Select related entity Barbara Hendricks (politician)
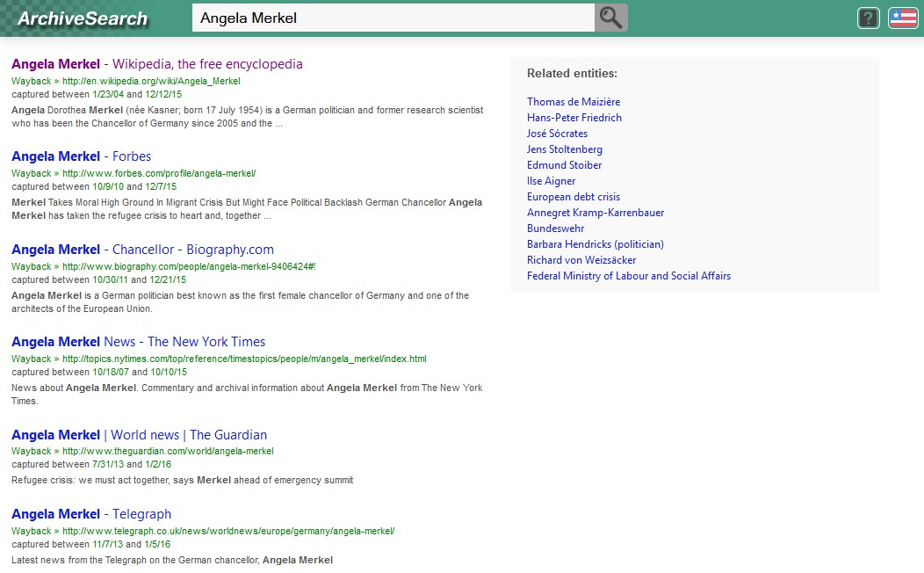924x573 pixels. point(596,244)
